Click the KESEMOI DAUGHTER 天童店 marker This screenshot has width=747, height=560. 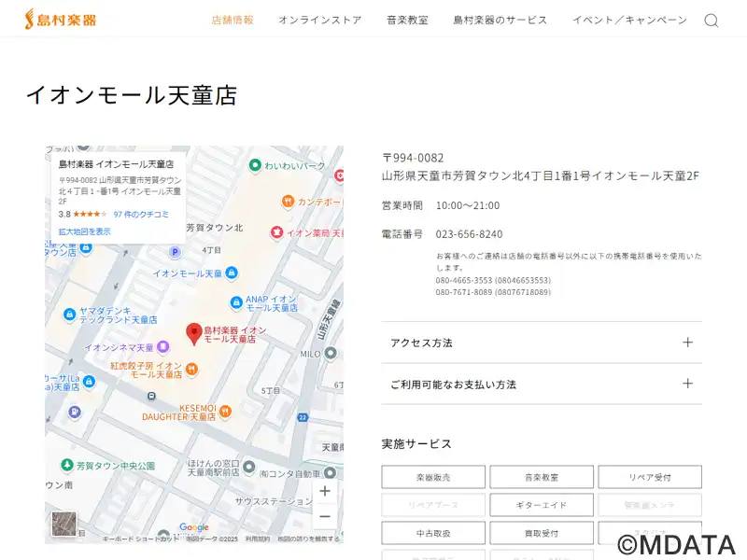(x=225, y=412)
